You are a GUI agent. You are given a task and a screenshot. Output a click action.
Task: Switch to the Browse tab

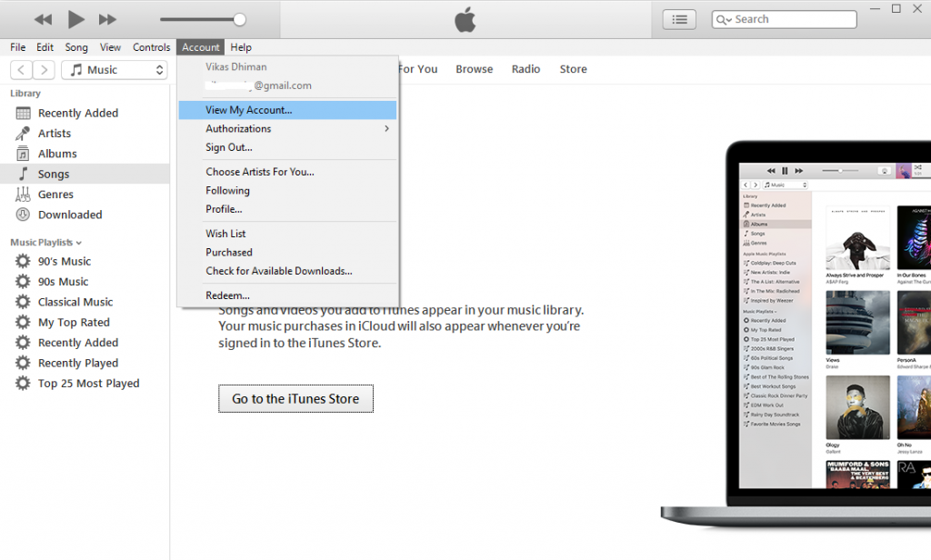click(x=475, y=69)
